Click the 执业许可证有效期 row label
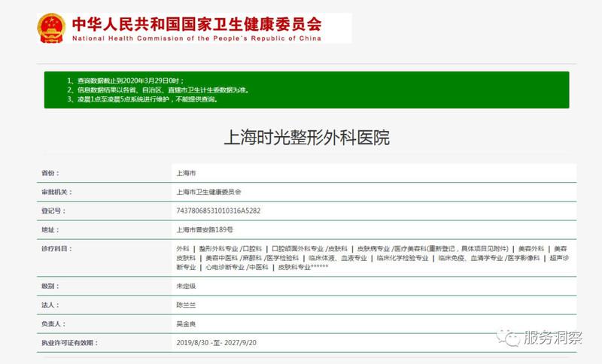 click(x=69, y=342)
